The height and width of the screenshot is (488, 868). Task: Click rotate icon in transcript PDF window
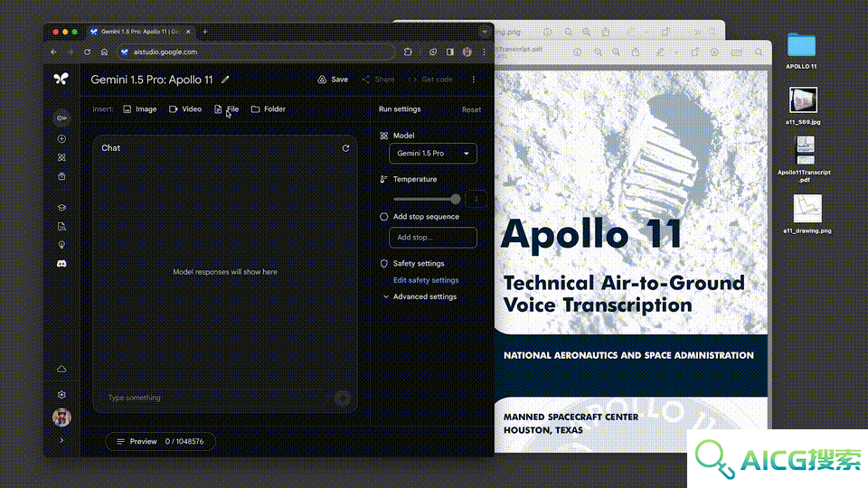click(695, 52)
